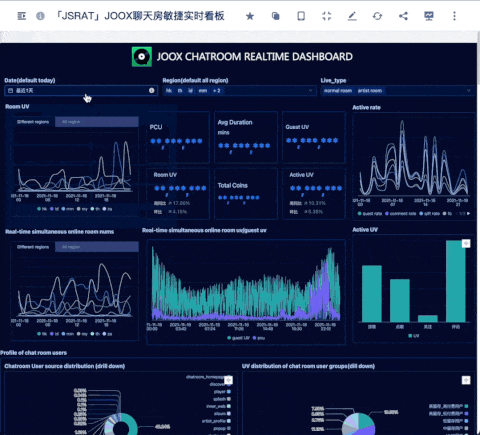Click the PCU metric card
Screen dimensions: 480x435
178,137
